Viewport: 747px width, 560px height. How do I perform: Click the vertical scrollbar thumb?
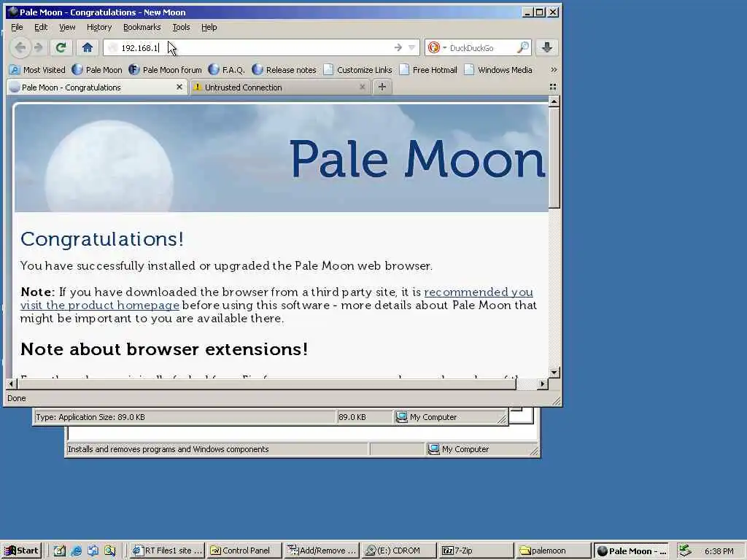click(x=554, y=157)
